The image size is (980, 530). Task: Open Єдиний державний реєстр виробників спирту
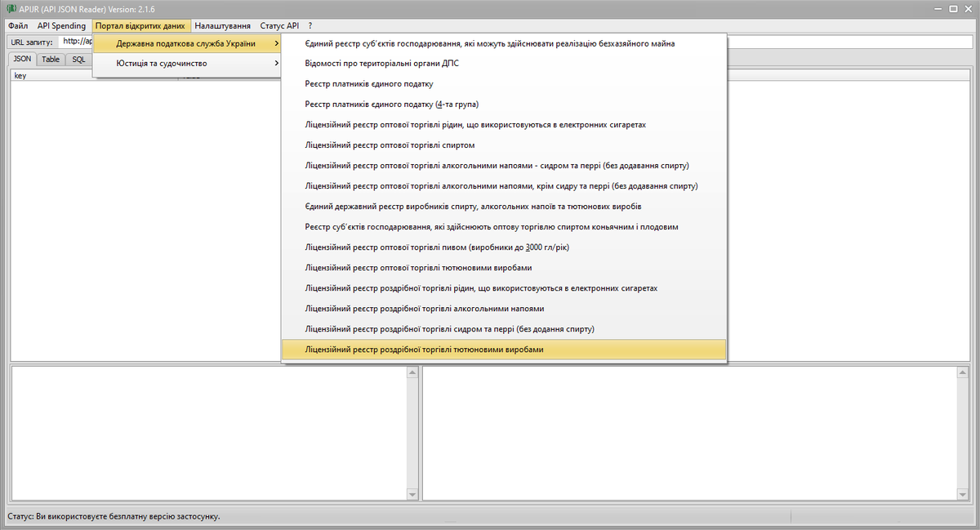point(503,207)
